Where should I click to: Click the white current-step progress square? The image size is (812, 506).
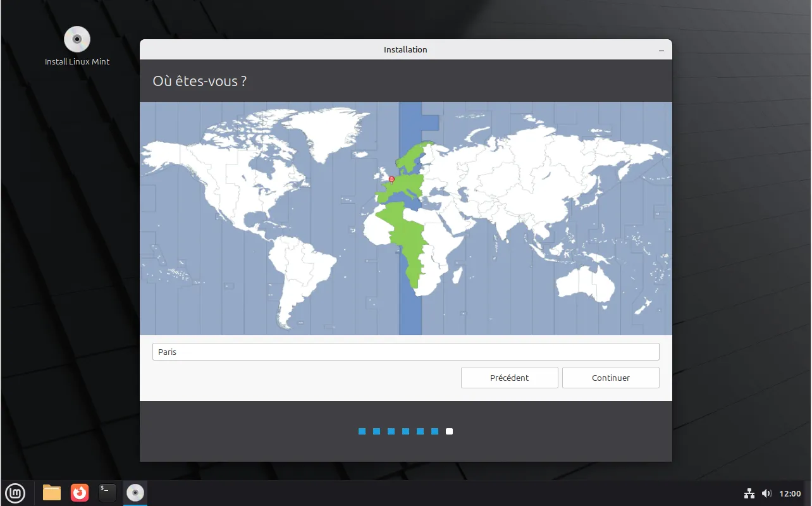pyautogui.click(x=449, y=431)
